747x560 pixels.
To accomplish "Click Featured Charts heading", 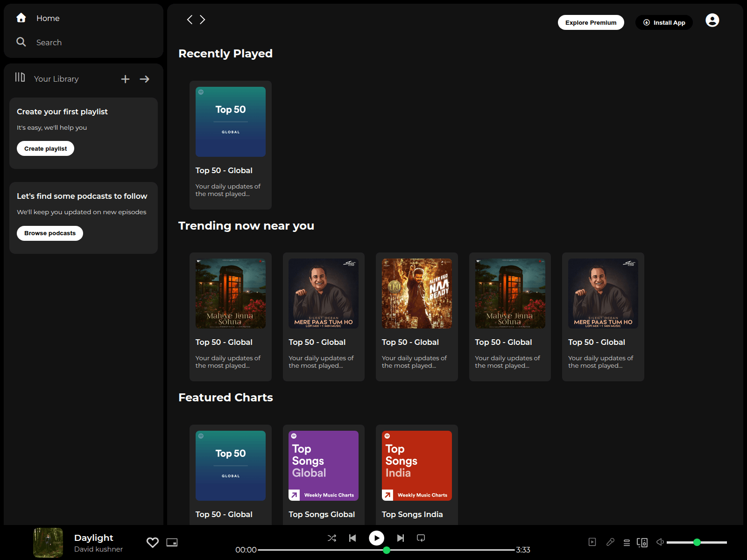I will [x=226, y=398].
